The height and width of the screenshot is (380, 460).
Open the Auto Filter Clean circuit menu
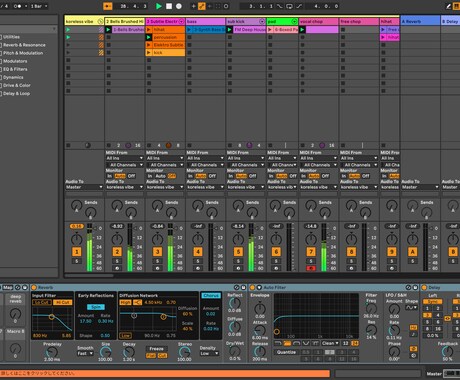[330, 343]
